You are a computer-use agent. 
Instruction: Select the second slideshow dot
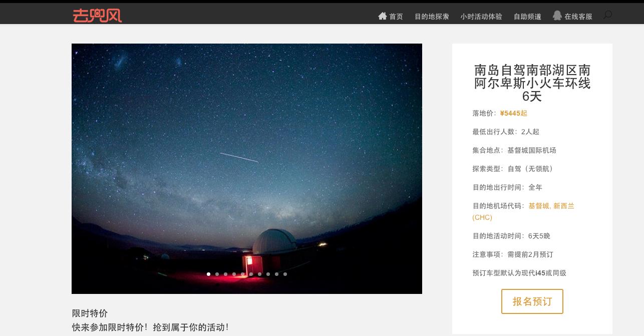click(x=217, y=274)
